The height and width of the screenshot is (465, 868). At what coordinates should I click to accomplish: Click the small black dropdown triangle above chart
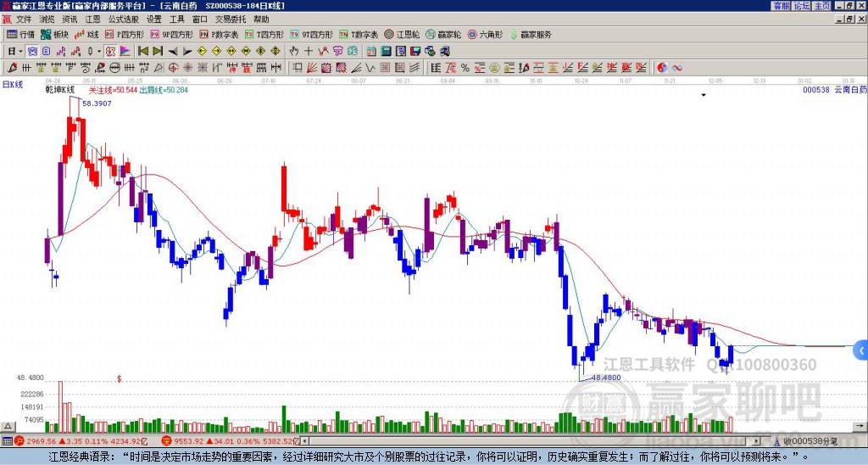[704, 95]
